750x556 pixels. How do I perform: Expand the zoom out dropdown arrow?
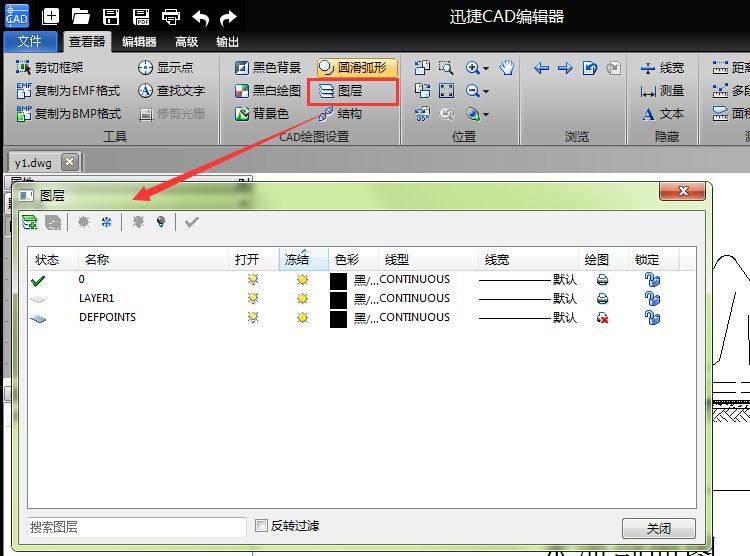tap(486, 91)
